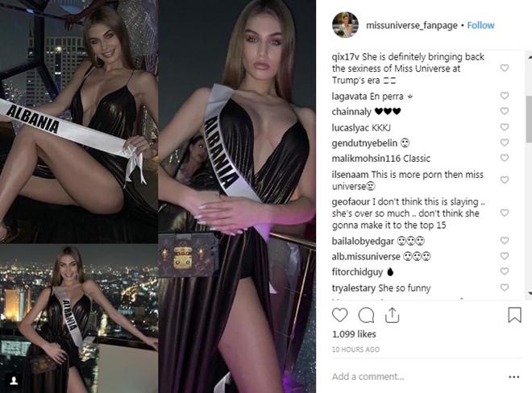Click the scroll down arrow of comments

click(530, 293)
